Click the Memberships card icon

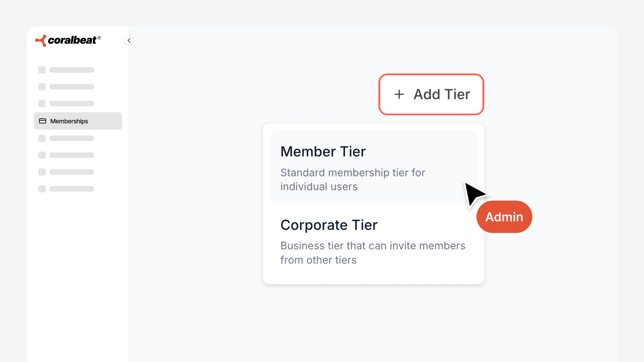click(x=43, y=121)
